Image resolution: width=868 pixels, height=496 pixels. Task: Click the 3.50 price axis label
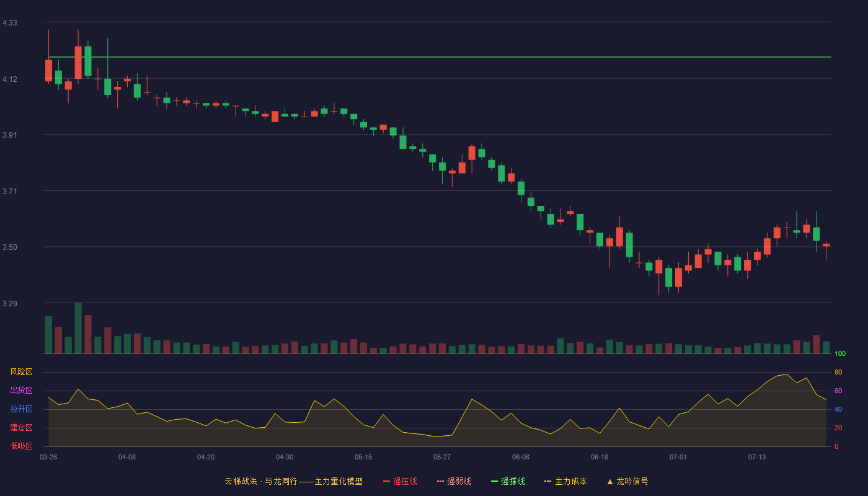coord(10,247)
